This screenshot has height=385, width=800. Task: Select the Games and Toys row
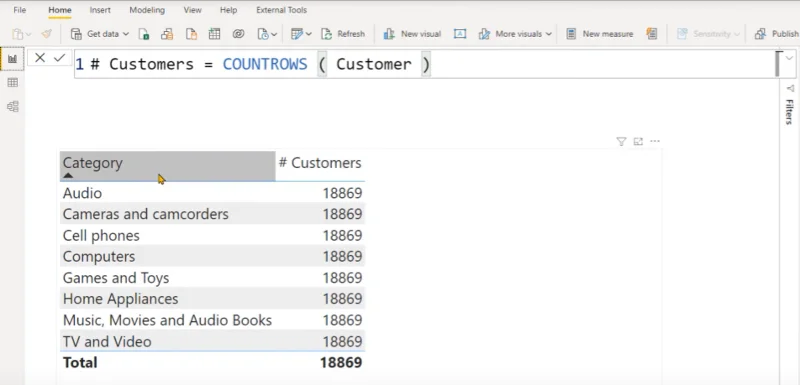point(212,278)
